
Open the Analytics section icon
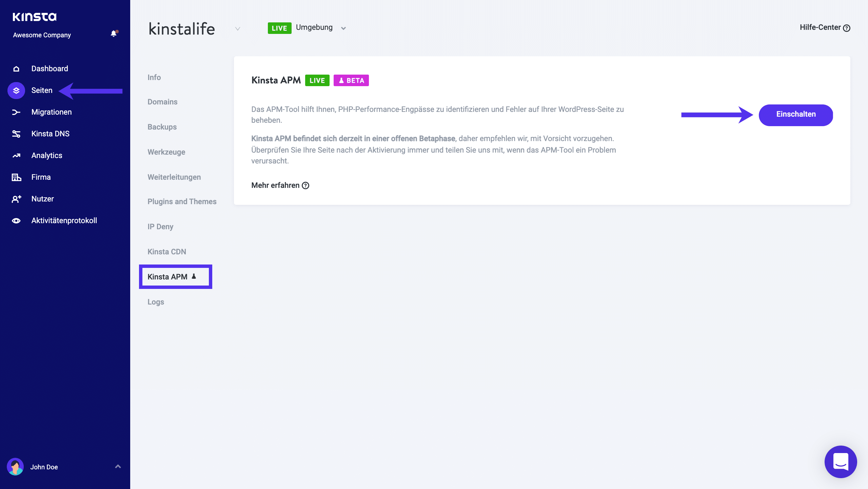click(16, 155)
